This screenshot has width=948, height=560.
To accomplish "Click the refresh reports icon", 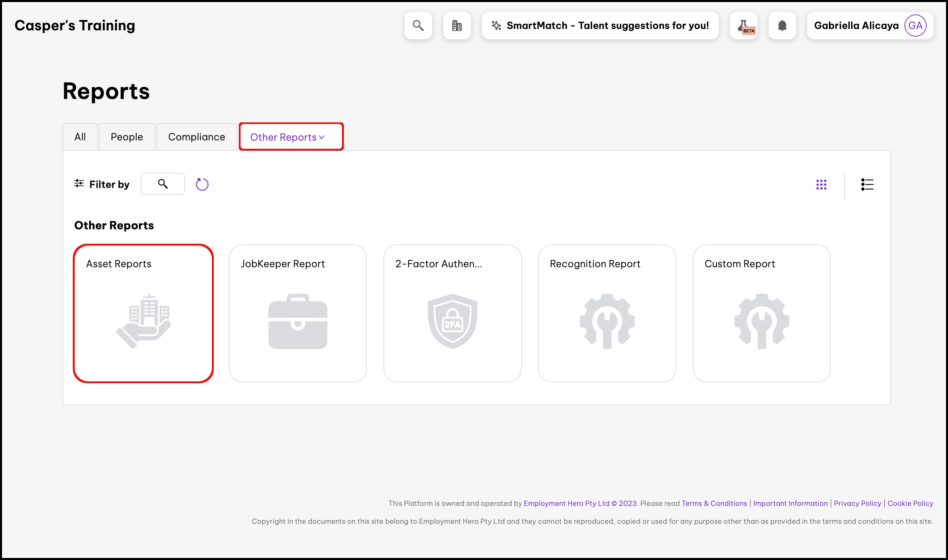I will pos(202,184).
